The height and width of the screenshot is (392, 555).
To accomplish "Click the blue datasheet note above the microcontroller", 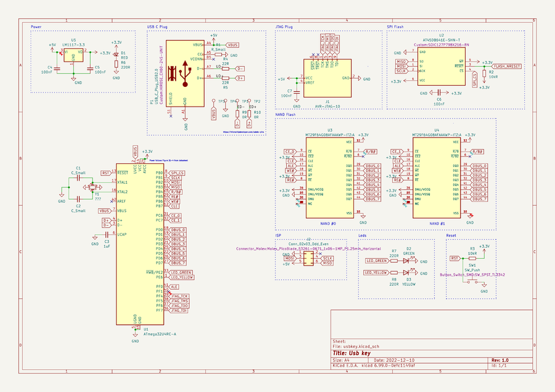I will (x=170, y=160).
